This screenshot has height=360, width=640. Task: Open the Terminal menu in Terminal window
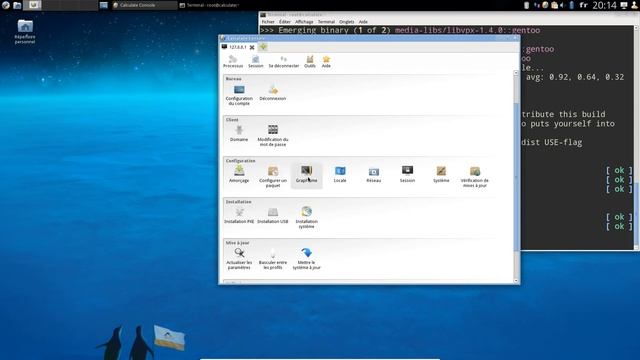pos(326,22)
